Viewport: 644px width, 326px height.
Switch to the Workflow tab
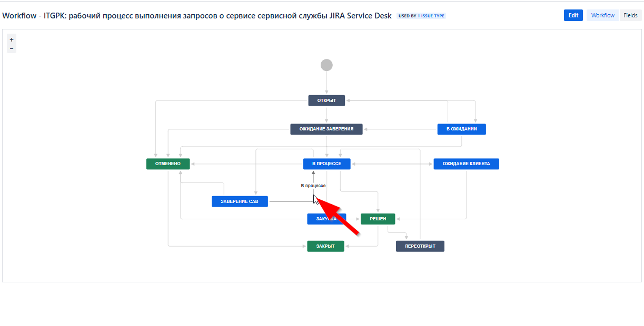(x=602, y=15)
